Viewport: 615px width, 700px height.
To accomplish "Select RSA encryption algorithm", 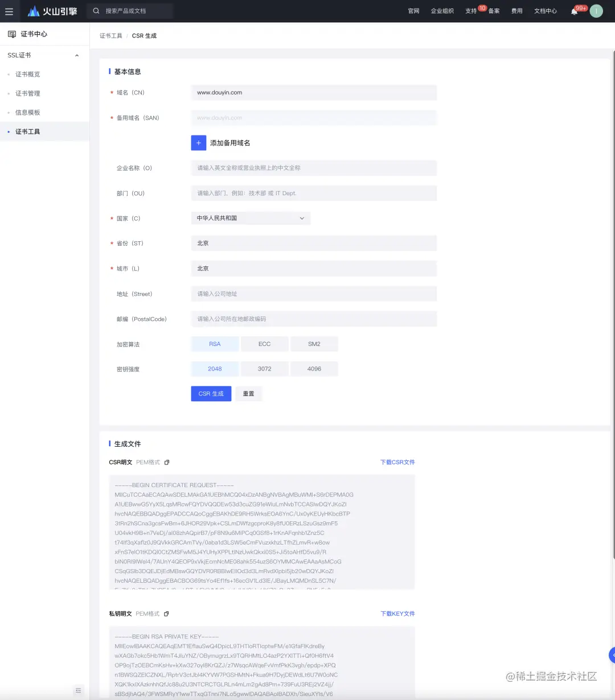I will click(x=215, y=344).
